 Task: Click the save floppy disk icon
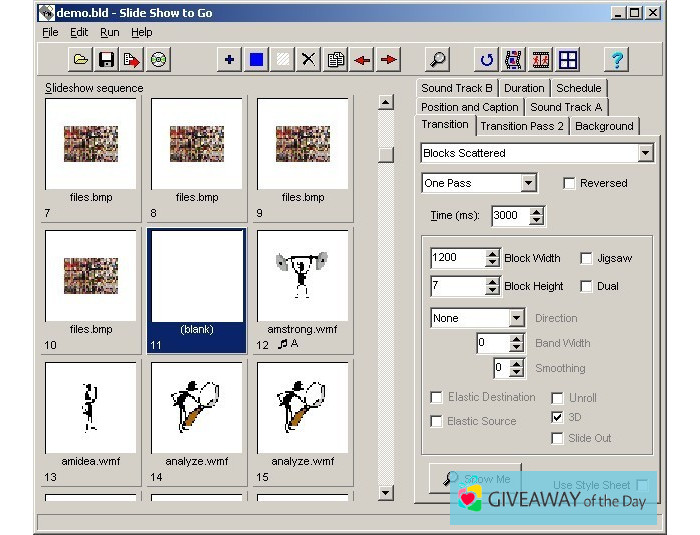tap(106, 60)
